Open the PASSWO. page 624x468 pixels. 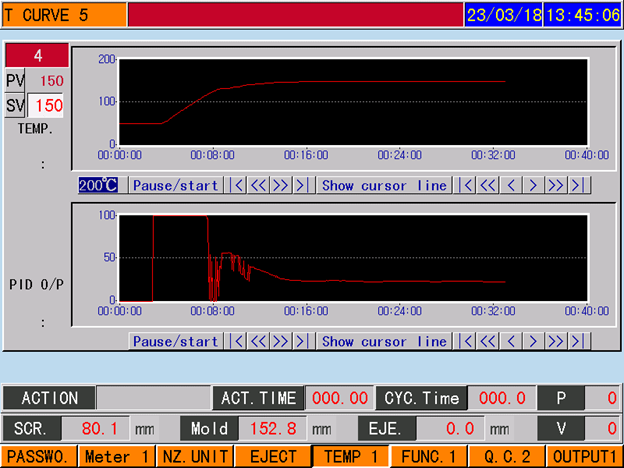38,457
